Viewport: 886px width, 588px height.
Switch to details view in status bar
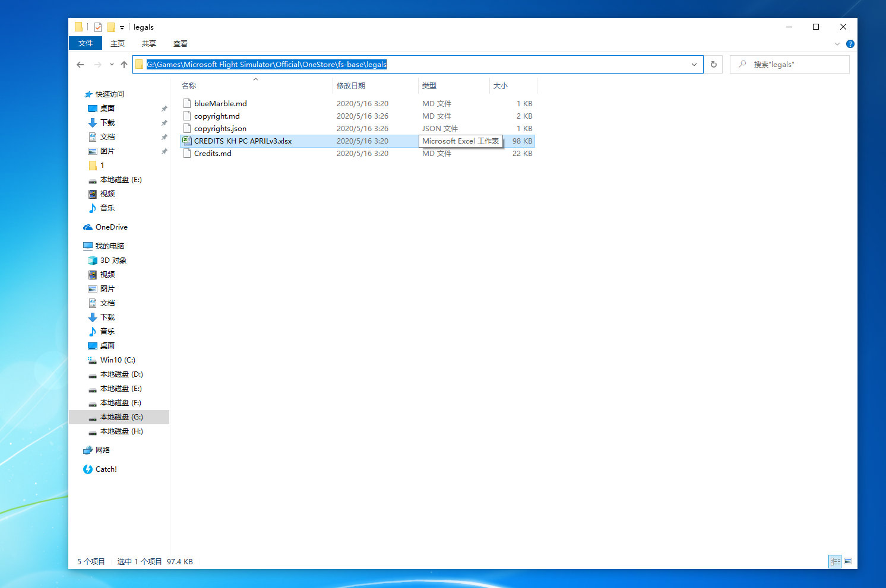tap(835, 561)
